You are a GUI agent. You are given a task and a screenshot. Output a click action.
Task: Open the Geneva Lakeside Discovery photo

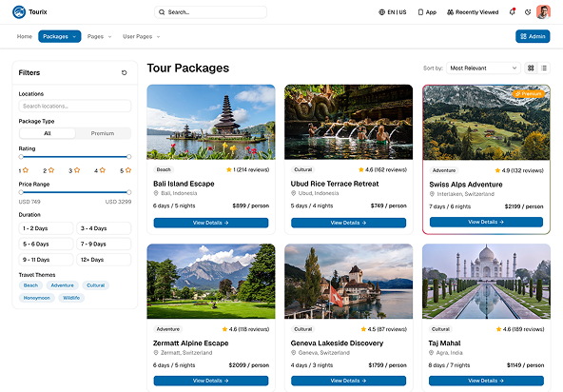click(x=349, y=282)
